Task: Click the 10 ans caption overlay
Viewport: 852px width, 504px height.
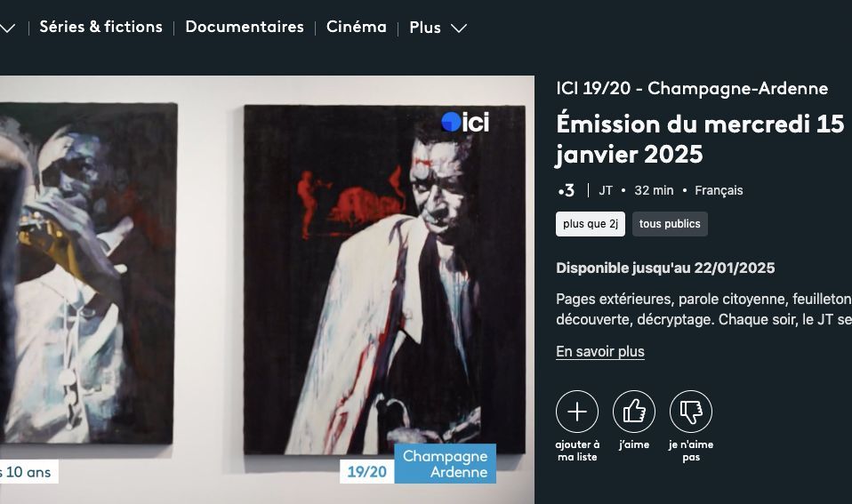Action: [x=28, y=471]
